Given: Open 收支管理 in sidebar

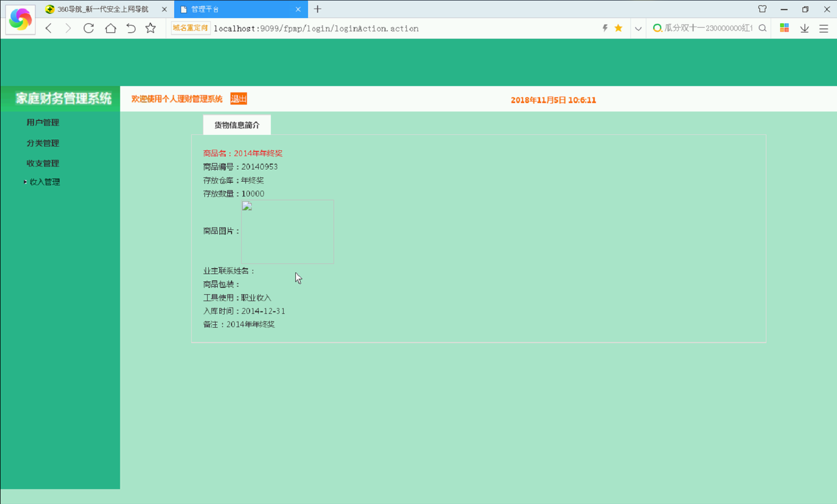Looking at the screenshot, I should (43, 163).
